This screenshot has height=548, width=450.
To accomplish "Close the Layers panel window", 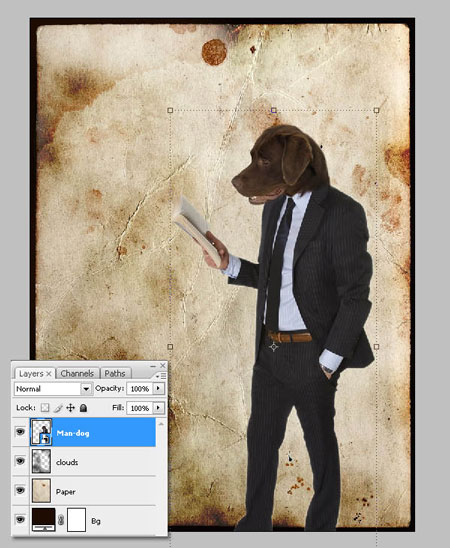I will (x=163, y=366).
